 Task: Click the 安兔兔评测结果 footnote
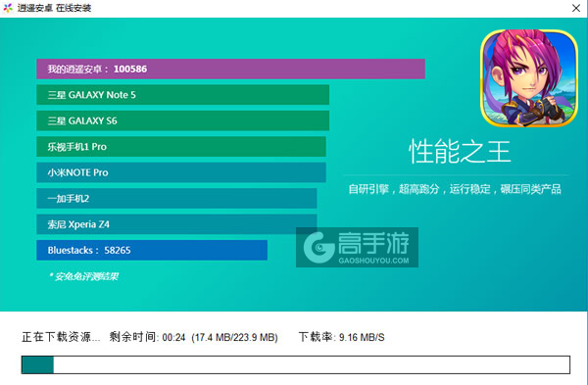tap(83, 276)
